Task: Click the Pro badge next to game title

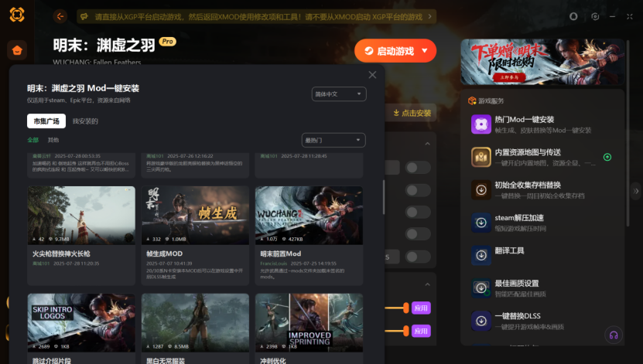Action: pyautogui.click(x=167, y=42)
